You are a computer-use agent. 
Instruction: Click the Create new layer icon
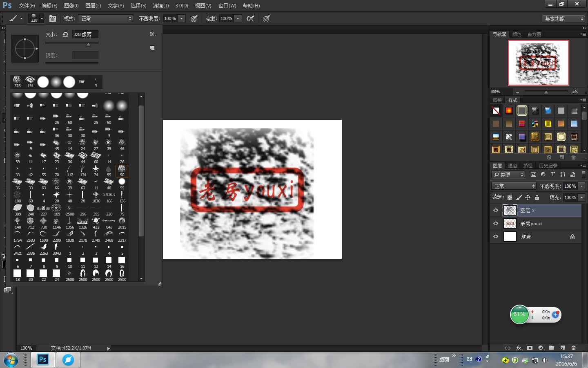click(x=562, y=348)
